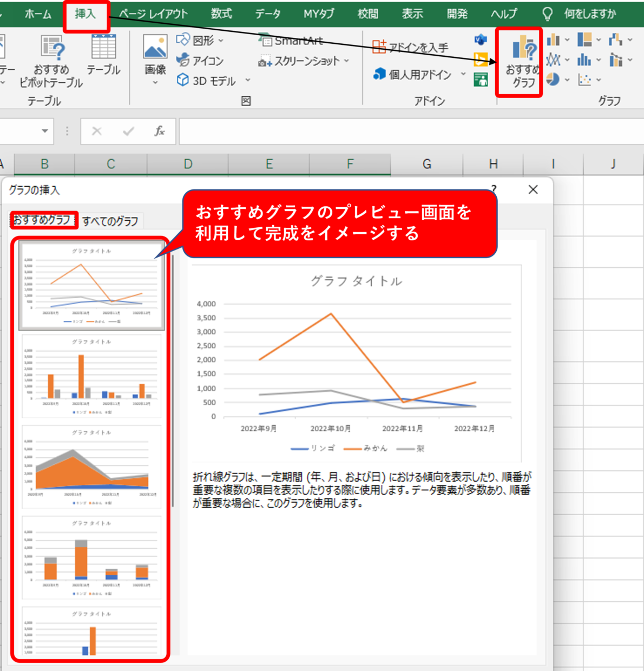The width and height of the screenshot is (644, 671).
Task: Click the dialog help question mark button
Action: (x=493, y=189)
